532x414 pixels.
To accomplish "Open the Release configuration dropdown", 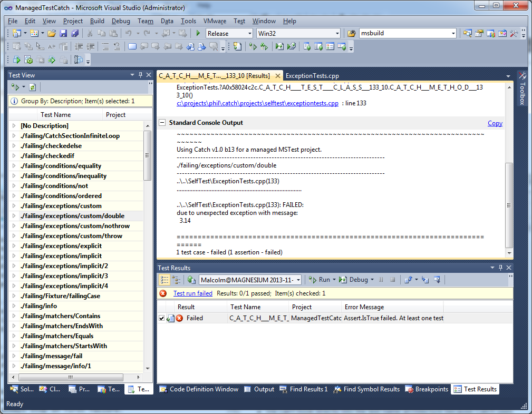I will [x=250, y=33].
